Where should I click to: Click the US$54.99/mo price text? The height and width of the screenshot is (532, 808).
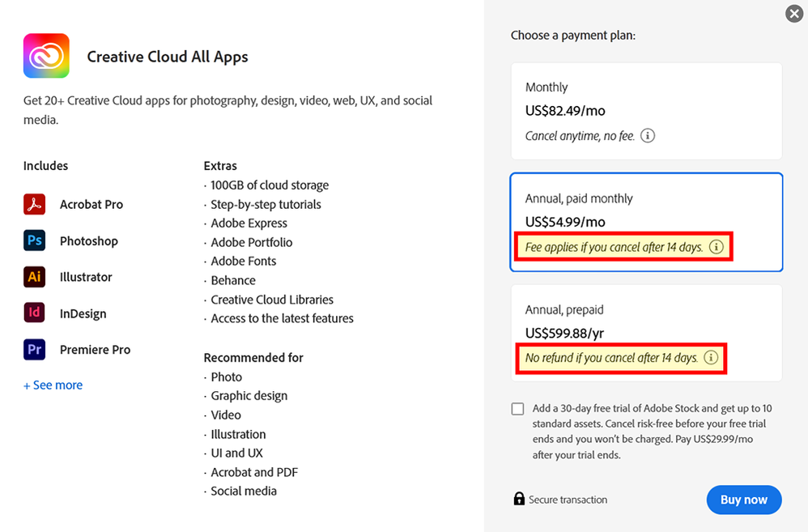pyautogui.click(x=565, y=222)
